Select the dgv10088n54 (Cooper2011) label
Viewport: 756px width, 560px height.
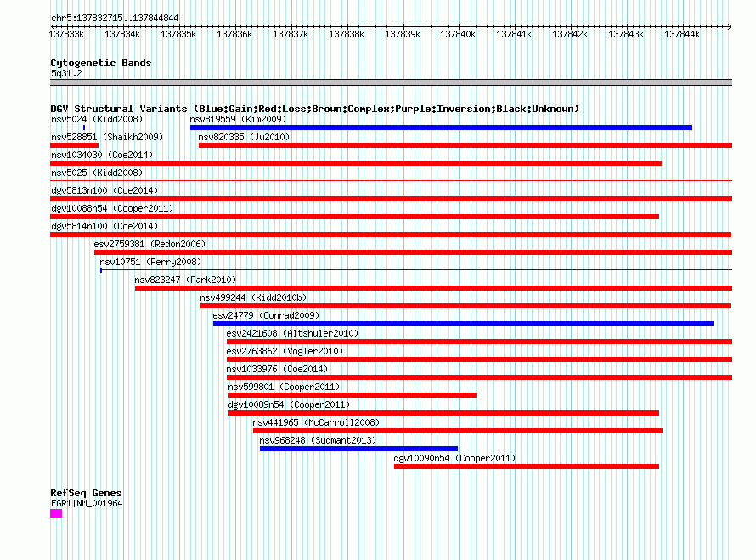112,208
